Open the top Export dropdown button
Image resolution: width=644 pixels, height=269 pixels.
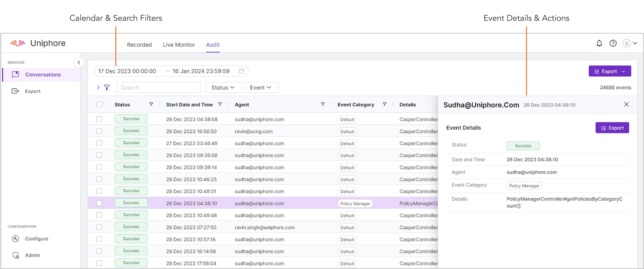pos(610,71)
